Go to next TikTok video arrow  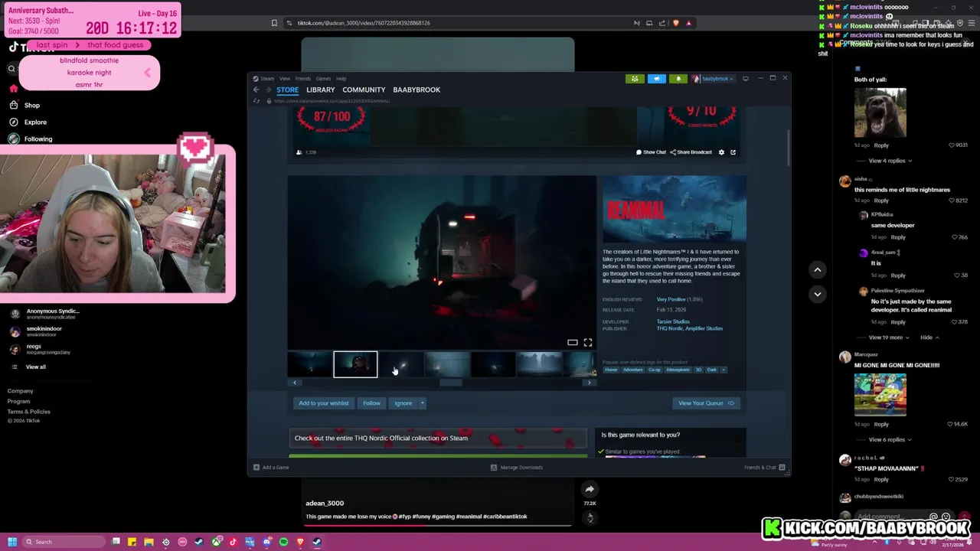pos(817,294)
